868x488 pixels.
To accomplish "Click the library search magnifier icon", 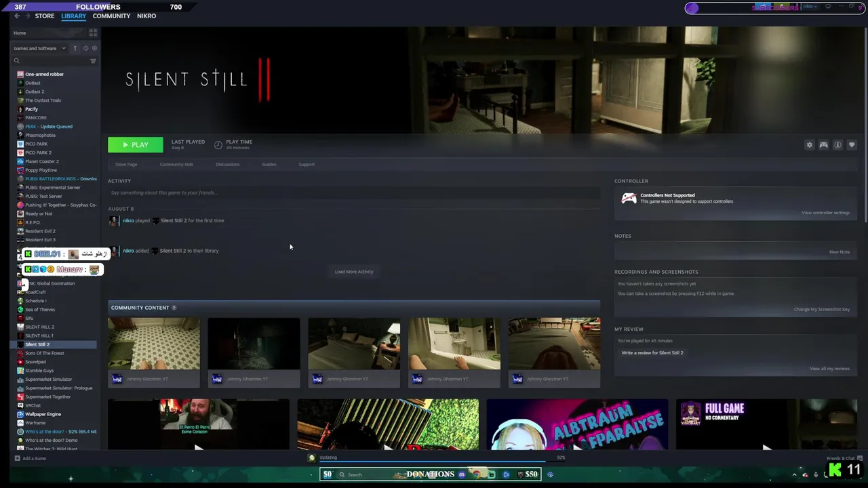I will tap(17, 61).
